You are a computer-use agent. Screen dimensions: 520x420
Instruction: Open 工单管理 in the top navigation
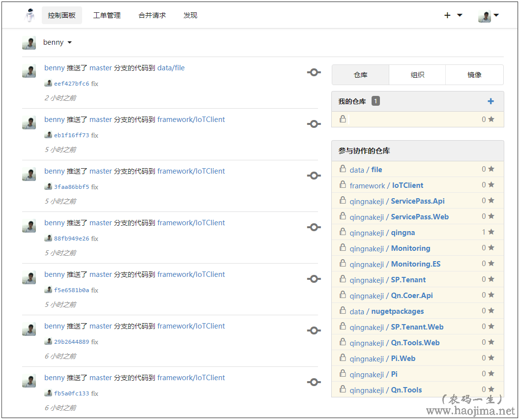click(107, 15)
